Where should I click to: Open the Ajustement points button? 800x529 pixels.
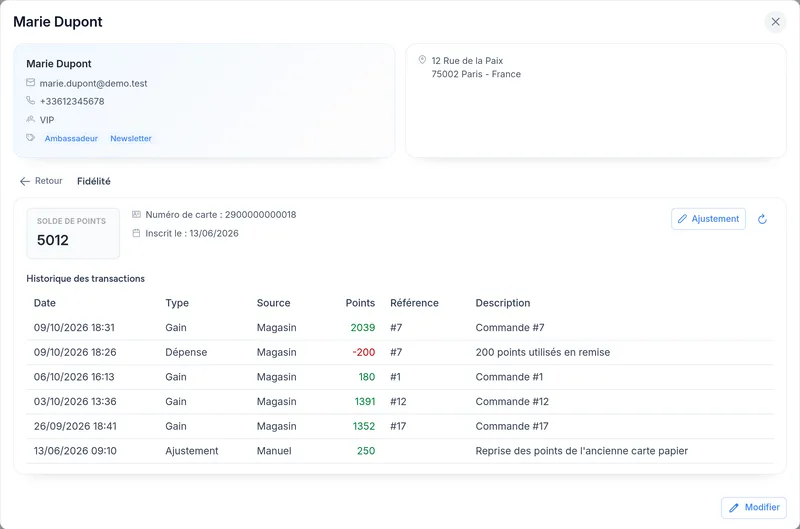point(708,219)
